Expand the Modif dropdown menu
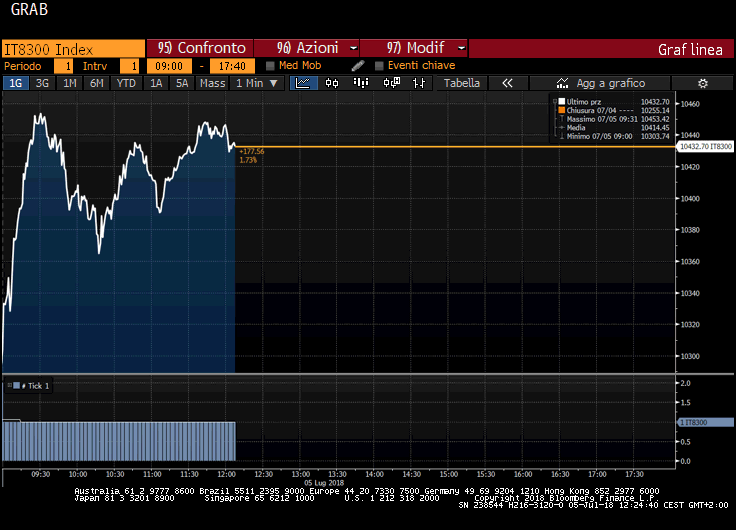Screen dimensions: 736x530 coord(414,48)
